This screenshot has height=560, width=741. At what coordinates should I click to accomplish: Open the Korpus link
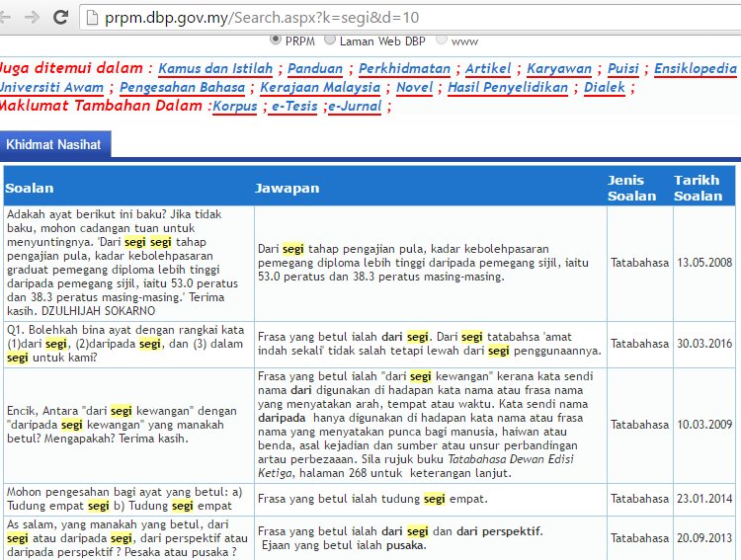tap(235, 107)
